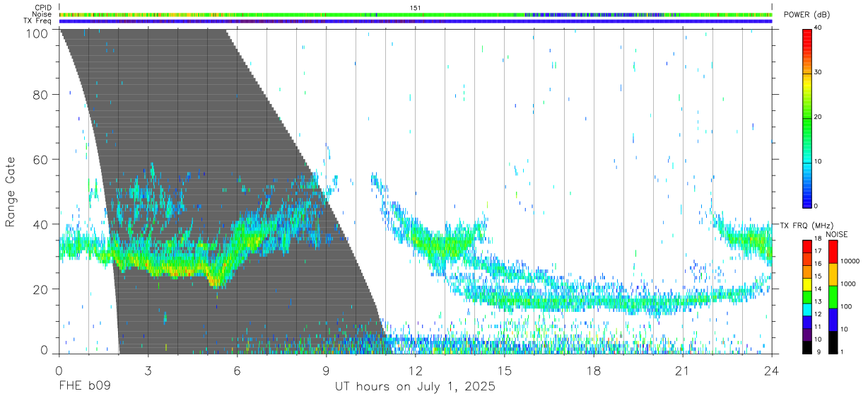Click the 40 label on the POWER scale
Image resolution: width=868 pixels, height=401 pixels.
pos(819,28)
